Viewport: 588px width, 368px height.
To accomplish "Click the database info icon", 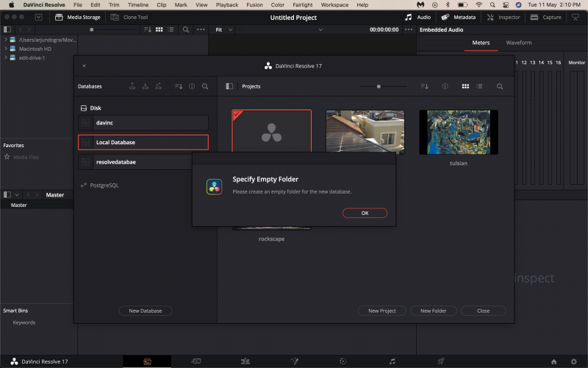I will 192,86.
